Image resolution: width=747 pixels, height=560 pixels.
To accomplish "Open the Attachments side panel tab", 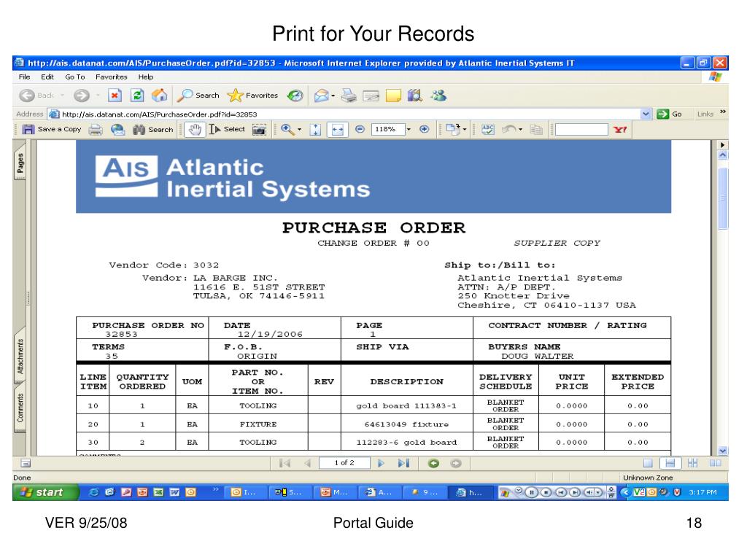I will click(20, 356).
